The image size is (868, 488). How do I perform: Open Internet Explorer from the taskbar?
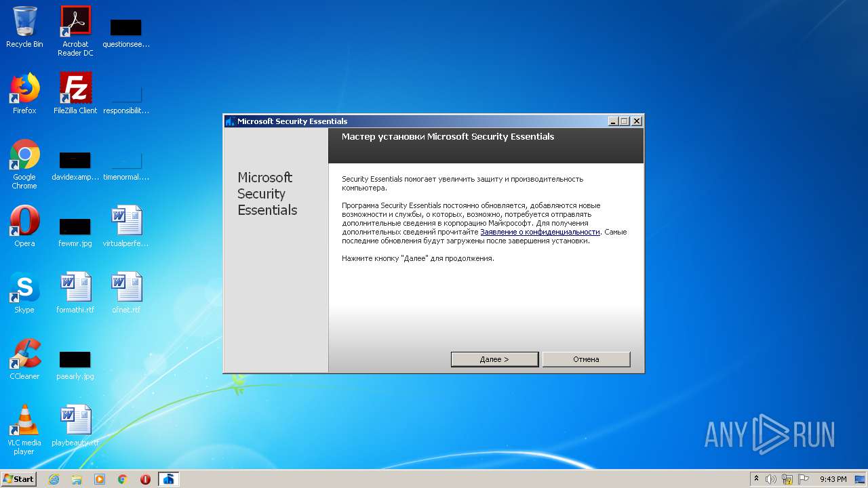pyautogui.click(x=54, y=479)
